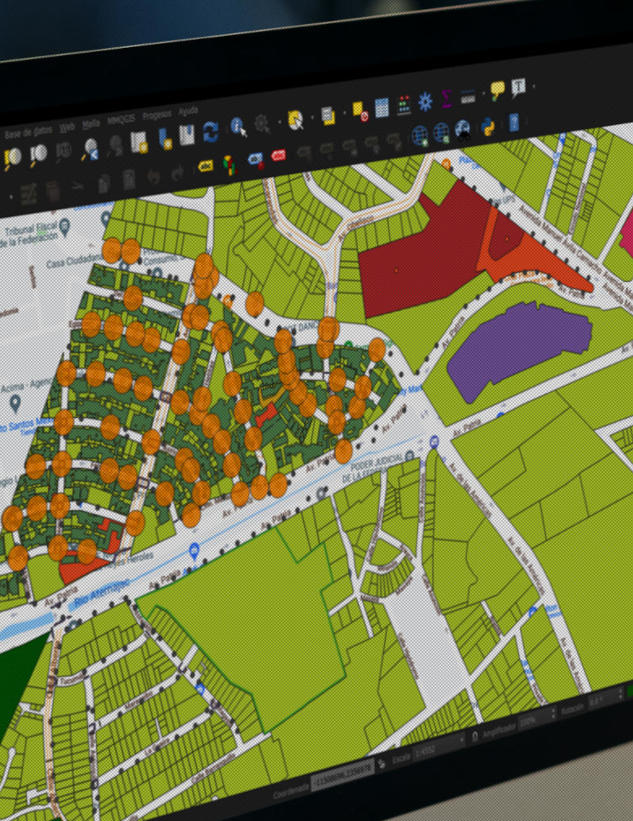The height and width of the screenshot is (821, 633).
Task: Click the second globe web layer icon
Action: click(441, 132)
